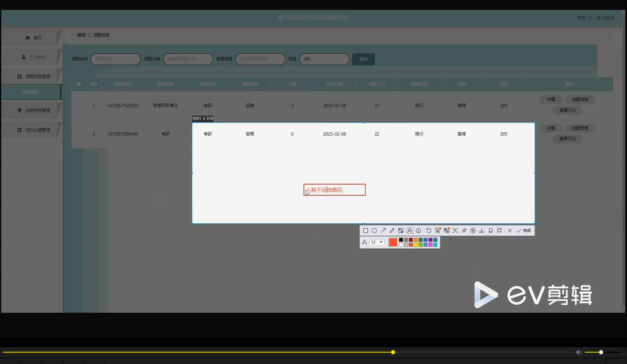Pick the pencil freehand tool
This screenshot has height=364, width=627.
[x=392, y=230]
